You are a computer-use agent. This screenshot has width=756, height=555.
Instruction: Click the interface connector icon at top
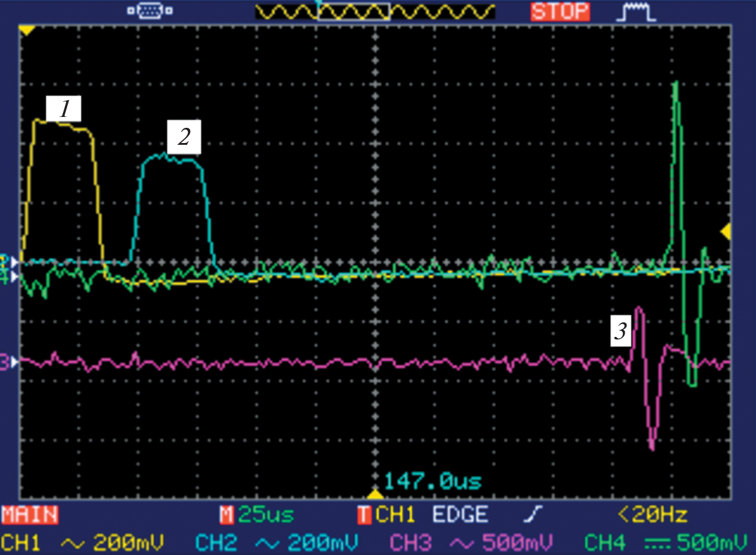[x=149, y=11]
